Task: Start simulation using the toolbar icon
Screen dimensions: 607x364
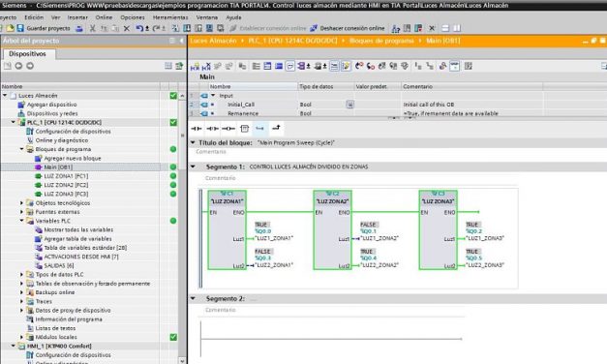Action: 209,28
